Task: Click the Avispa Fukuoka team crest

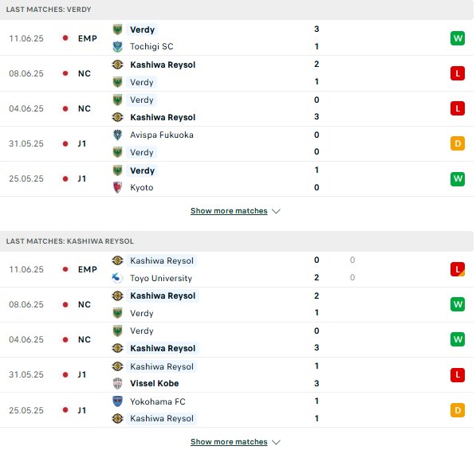Action: coord(117,135)
